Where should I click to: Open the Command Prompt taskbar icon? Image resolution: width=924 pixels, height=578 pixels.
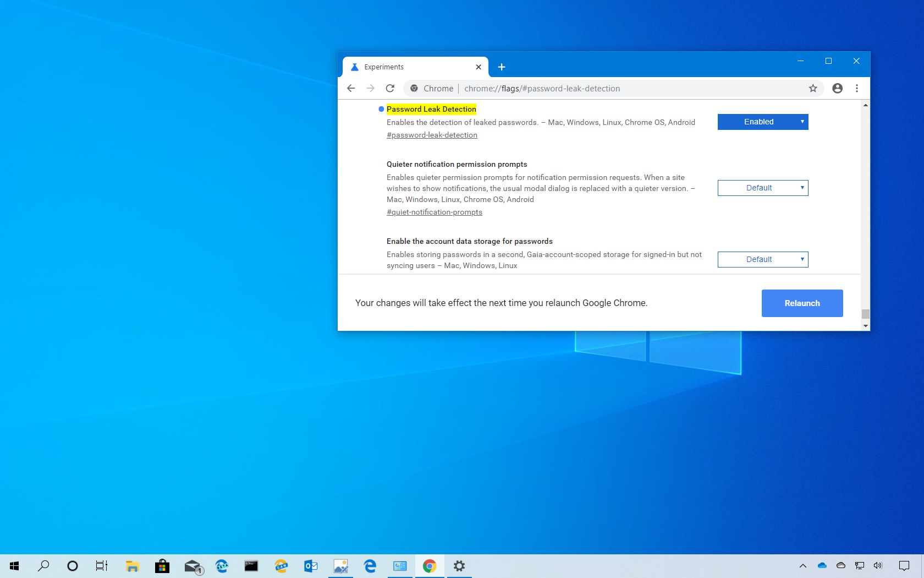[251, 566]
